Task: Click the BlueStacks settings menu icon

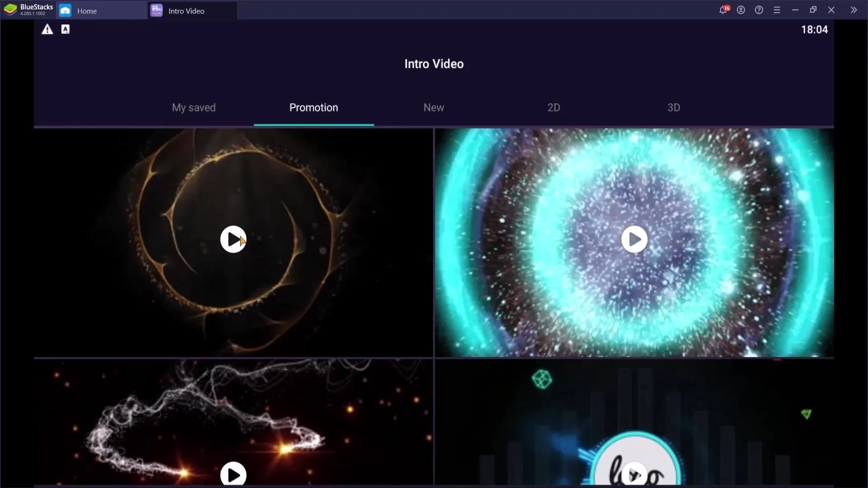Action: pos(778,10)
